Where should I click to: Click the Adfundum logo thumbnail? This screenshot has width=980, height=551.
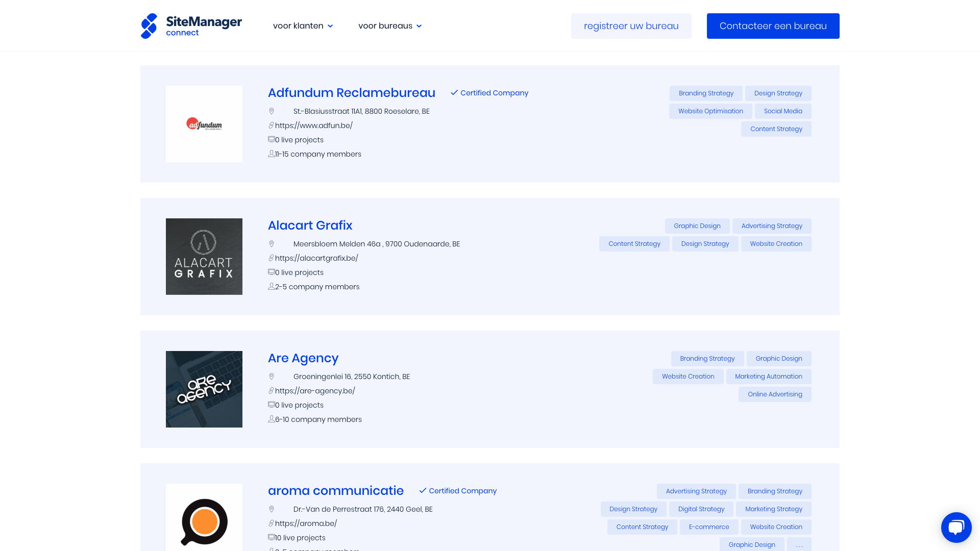[204, 124]
